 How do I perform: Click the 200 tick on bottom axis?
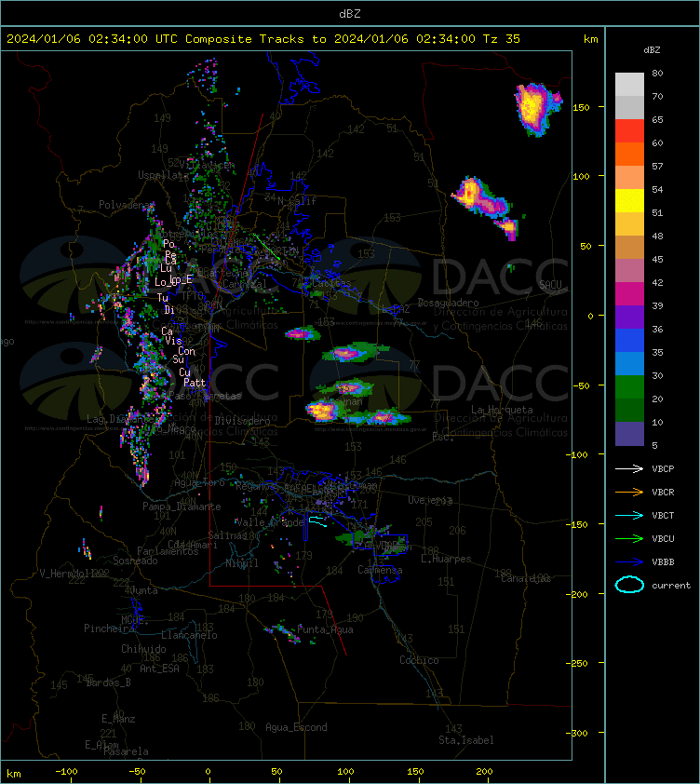click(x=484, y=771)
